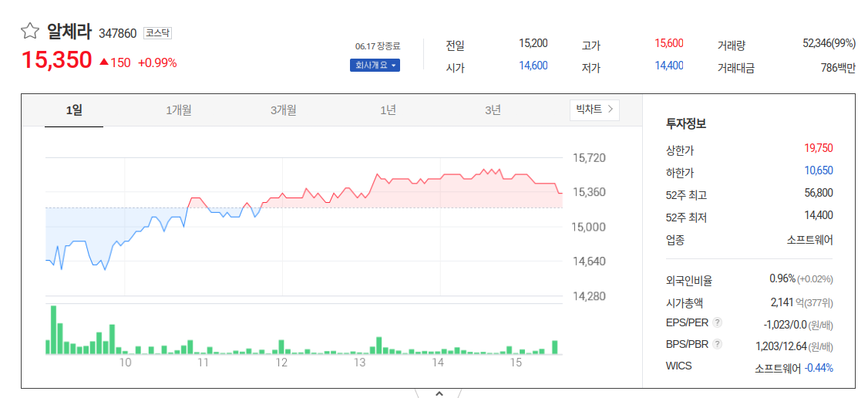This screenshot has height=398, width=868.
Task: Click the 52주 최고 value 56,800
Action: [819, 193]
